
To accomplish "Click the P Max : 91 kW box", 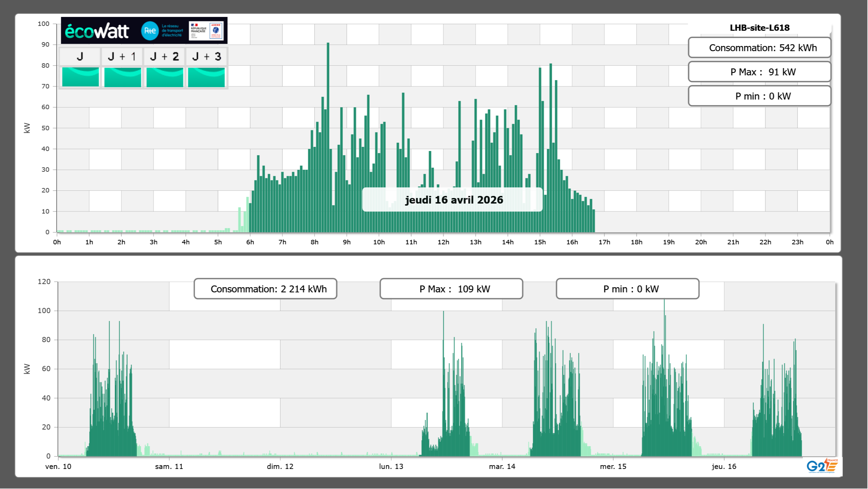I will (759, 72).
